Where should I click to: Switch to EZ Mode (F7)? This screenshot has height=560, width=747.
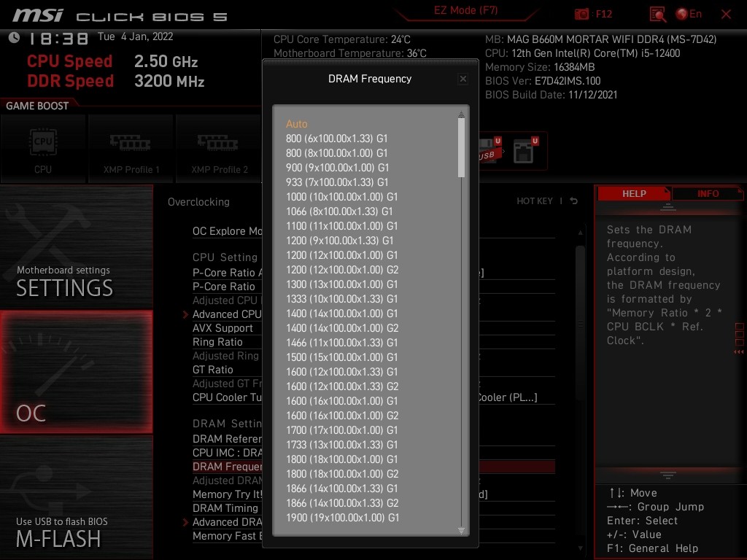[465, 10]
